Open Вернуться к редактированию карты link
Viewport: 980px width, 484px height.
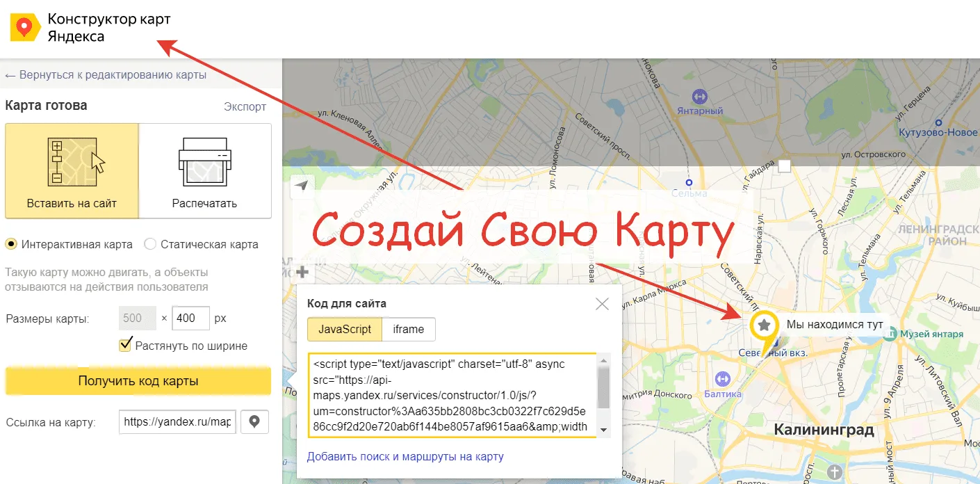point(106,75)
